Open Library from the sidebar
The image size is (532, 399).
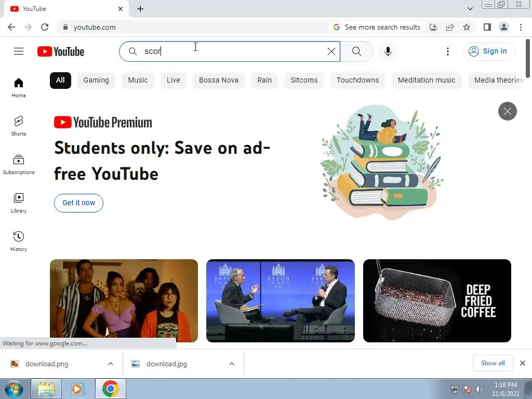(19, 203)
